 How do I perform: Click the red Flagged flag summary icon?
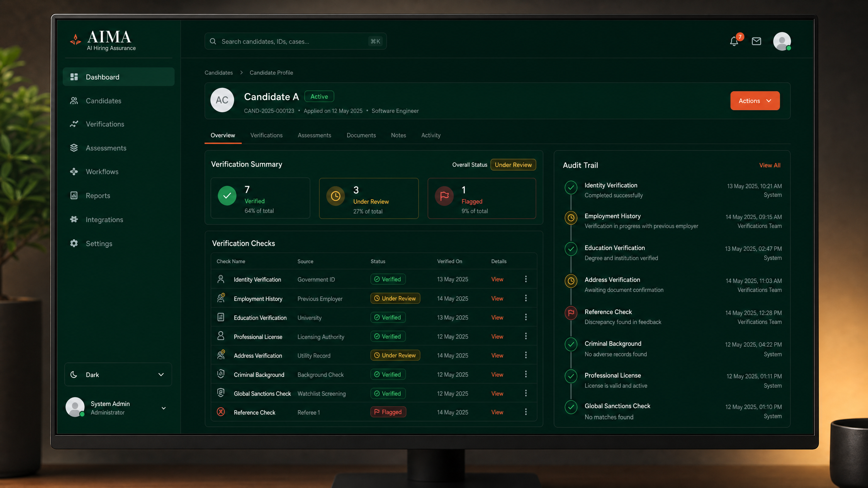pyautogui.click(x=444, y=196)
